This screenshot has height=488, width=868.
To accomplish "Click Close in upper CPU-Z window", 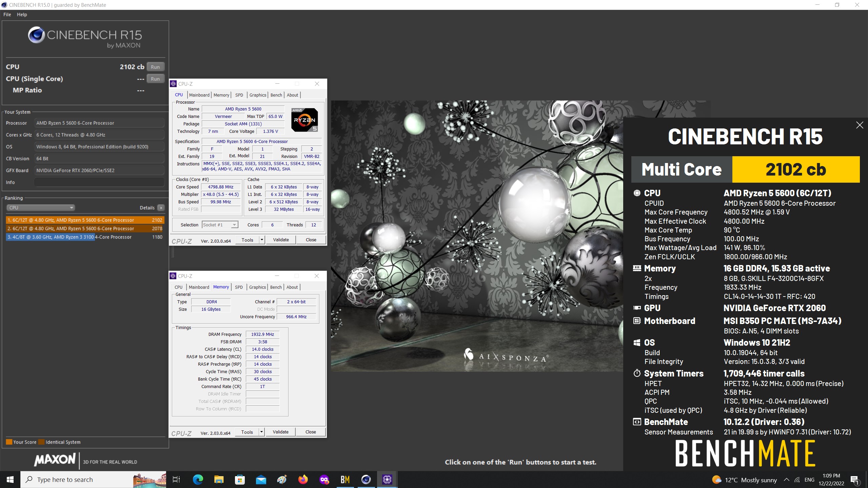I will (x=311, y=240).
